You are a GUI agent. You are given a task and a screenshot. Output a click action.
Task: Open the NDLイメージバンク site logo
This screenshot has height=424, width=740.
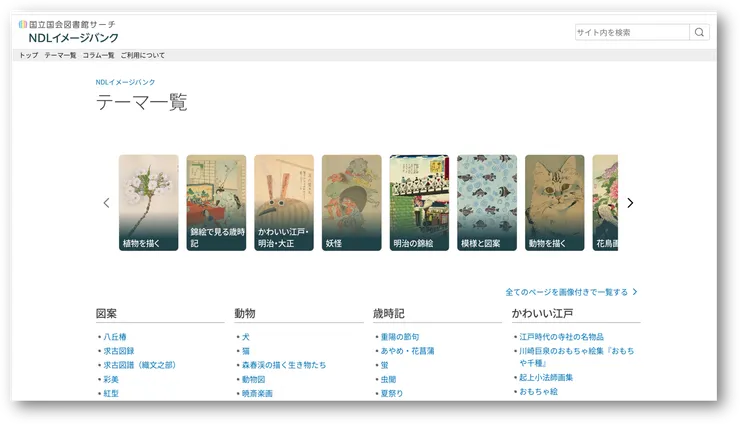[74, 38]
